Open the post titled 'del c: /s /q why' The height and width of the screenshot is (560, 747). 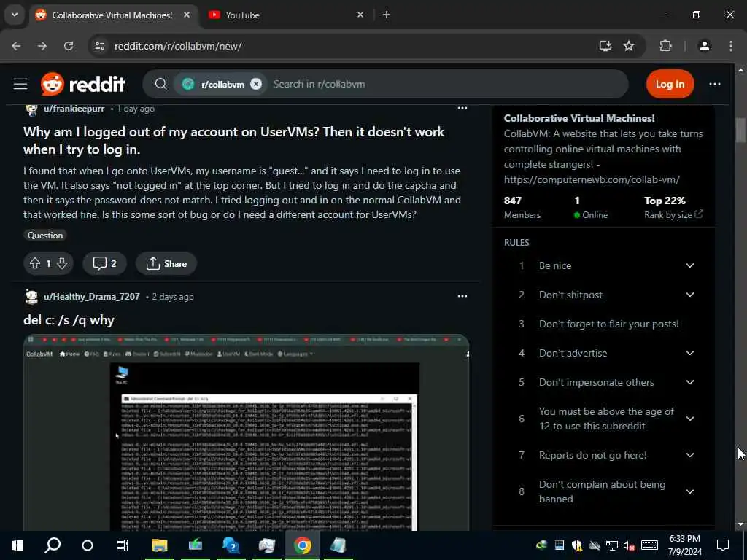pos(69,320)
